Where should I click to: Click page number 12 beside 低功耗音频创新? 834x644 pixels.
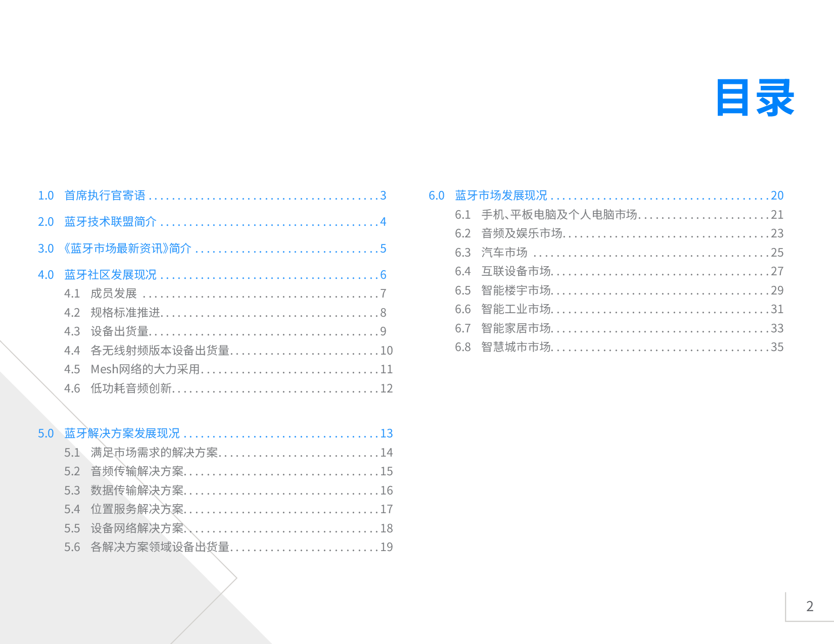[x=387, y=388]
